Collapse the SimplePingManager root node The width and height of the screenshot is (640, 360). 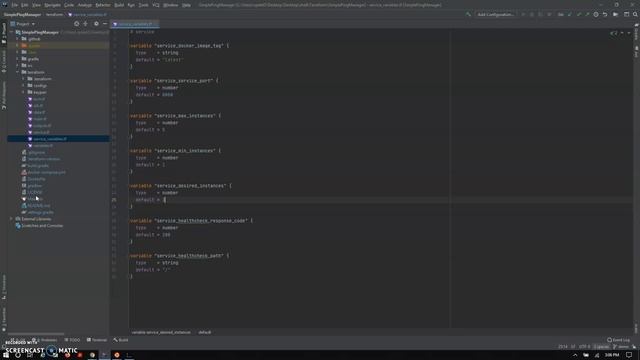(11, 32)
